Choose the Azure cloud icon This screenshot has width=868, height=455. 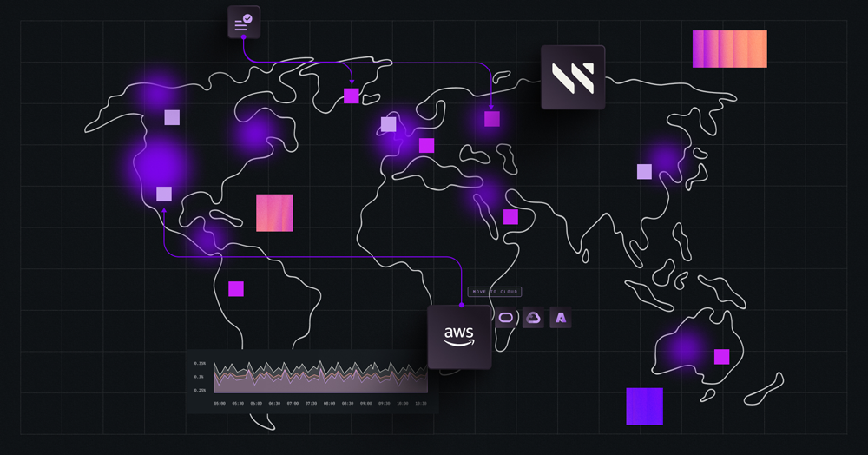561,318
